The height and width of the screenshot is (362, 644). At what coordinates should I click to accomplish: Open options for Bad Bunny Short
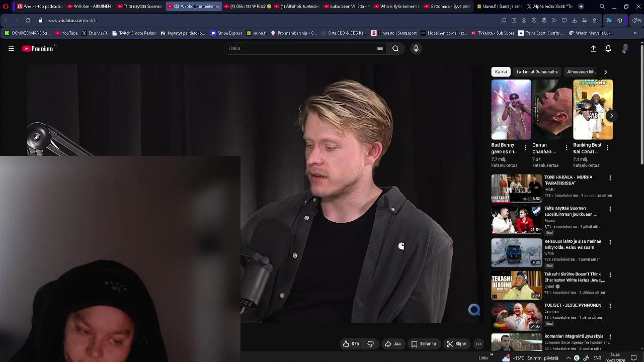click(x=525, y=148)
